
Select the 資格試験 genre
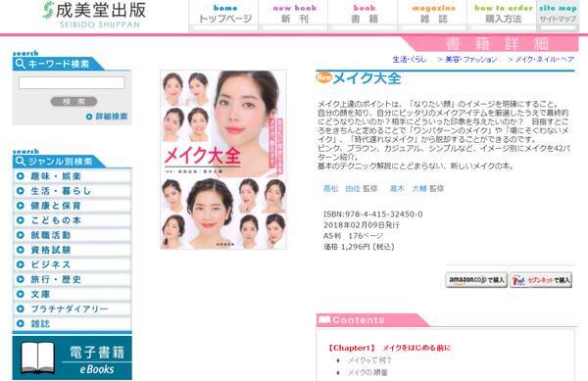click(x=72, y=250)
